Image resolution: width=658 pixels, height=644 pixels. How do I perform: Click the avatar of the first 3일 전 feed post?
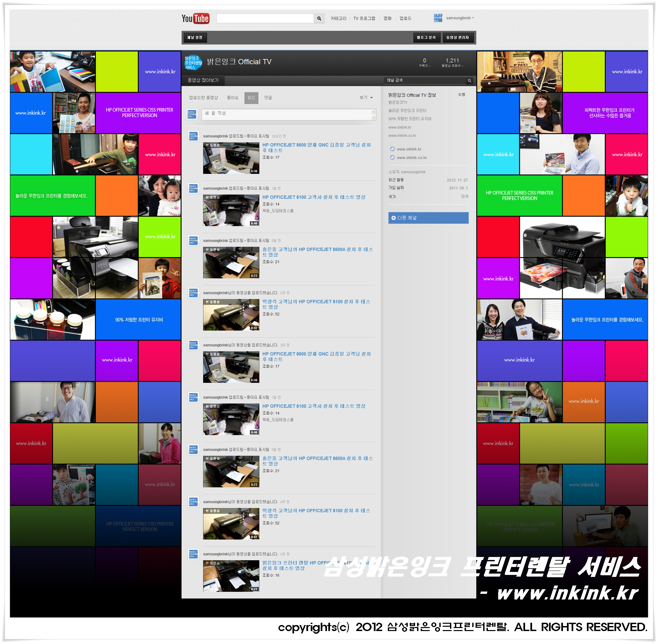(193, 241)
